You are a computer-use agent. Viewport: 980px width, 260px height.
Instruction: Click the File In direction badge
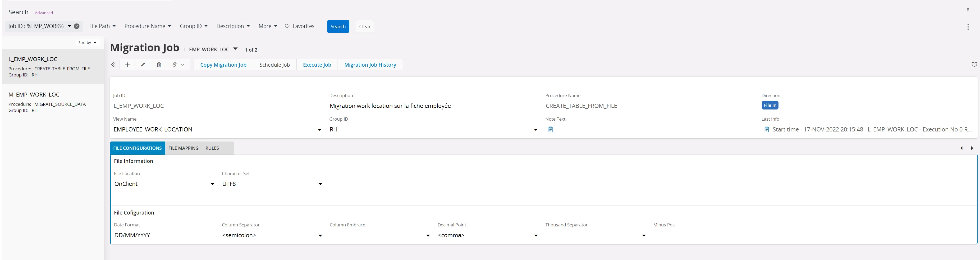tap(770, 106)
